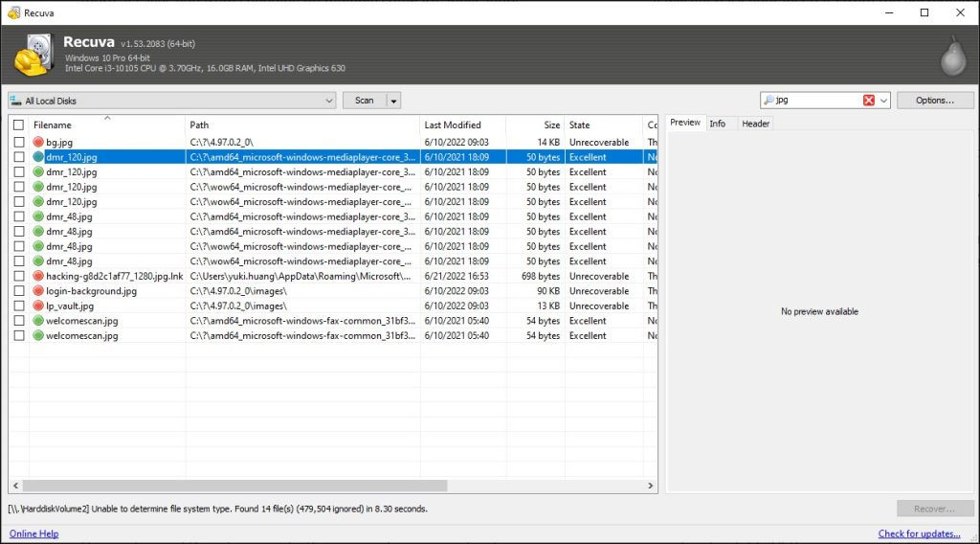The width and height of the screenshot is (980, 544).
Task: Click path C:\Users\yuki.huang\AppData cell
Action: 301,276
